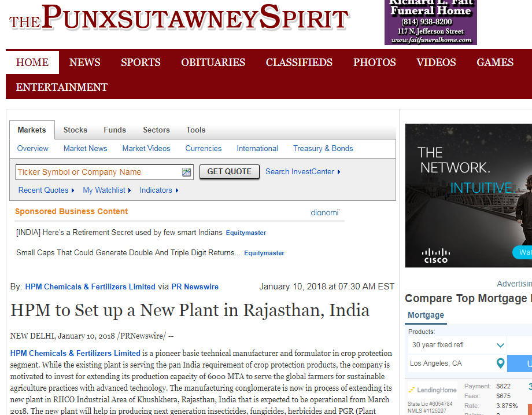Open the Currencies link
Viewport: 532px width, 415px height.
(203, 149)
